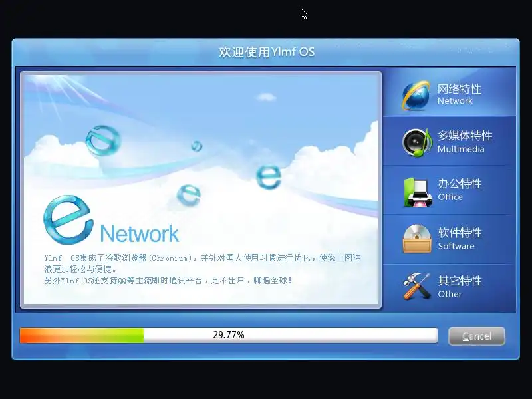The image size is (532, 399).
Task: Click the Chromium browser description paragraph
Action: coord(202,263)
